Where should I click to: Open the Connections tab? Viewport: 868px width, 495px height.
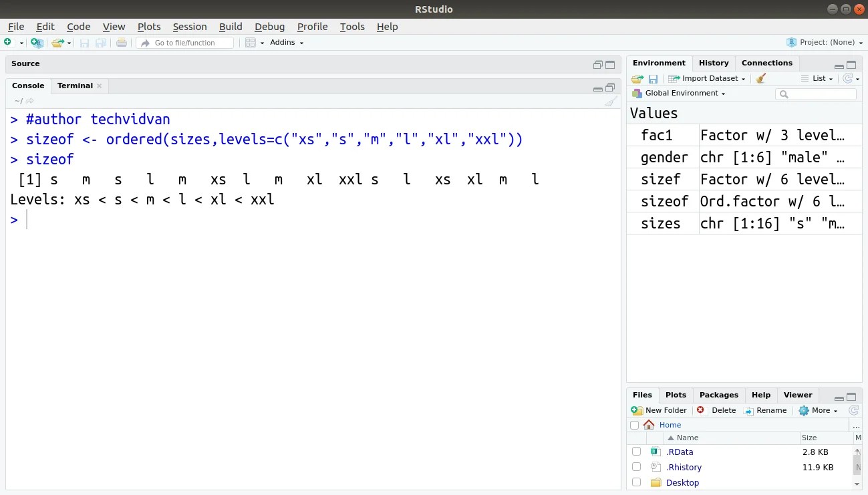(766, 63)
